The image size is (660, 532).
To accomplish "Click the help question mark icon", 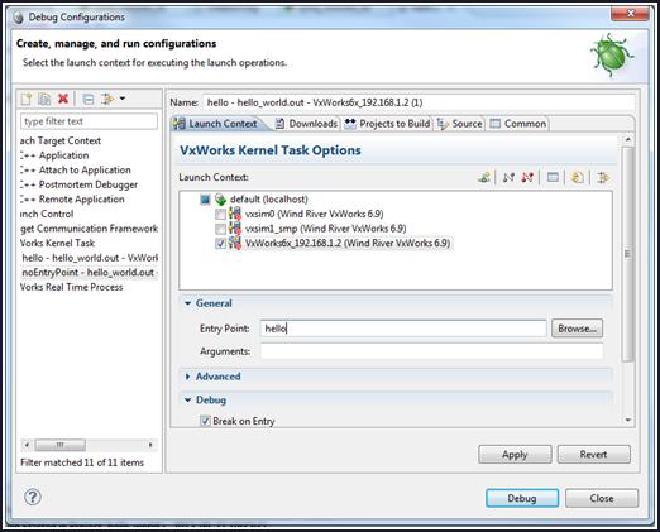I will coord(32,497).
